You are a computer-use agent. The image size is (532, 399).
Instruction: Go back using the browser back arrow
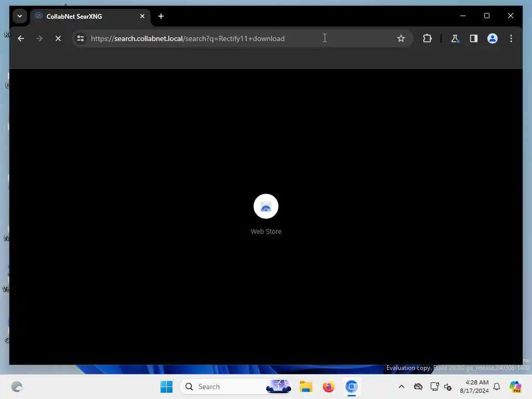tap(21, 38)
